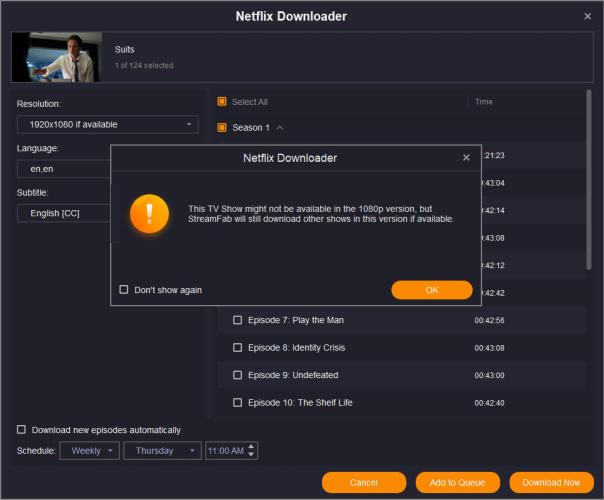Click the Suits show thumbnail
Image resolution: width=604 pixels, height=500 pixels.
56,57
